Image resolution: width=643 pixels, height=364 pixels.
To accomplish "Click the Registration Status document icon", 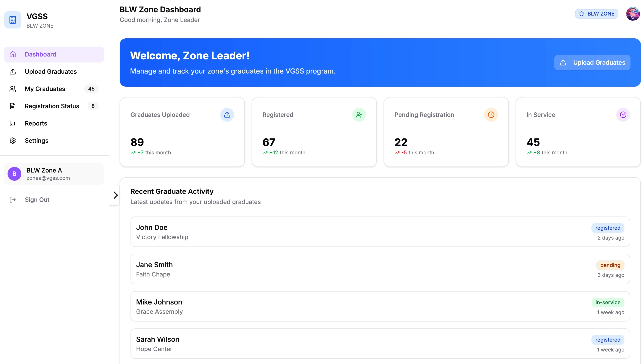I will (x=13, y=106).
